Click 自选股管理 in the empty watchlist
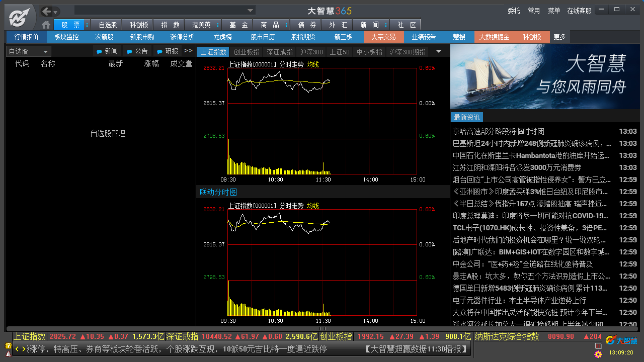This screenshot has height=362, width=644. pos(108,134)
